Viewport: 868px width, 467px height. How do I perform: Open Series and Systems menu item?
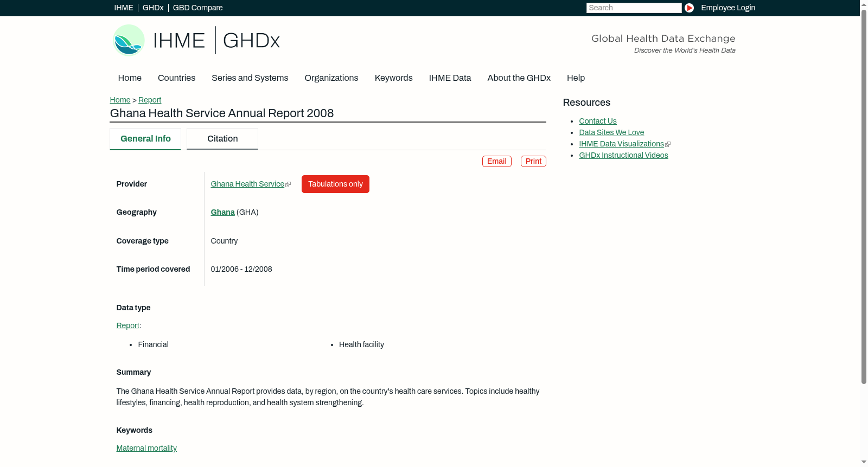pos(250,78)
